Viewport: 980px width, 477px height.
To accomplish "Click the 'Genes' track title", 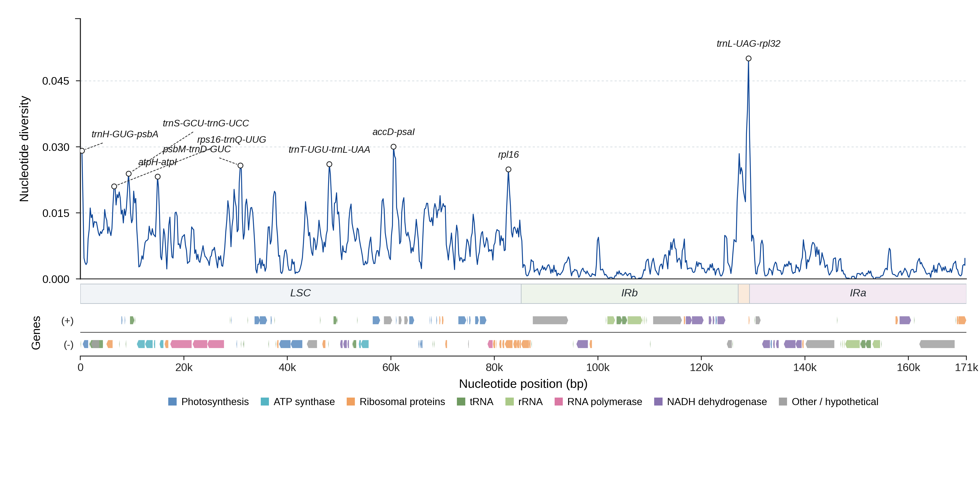I will point(36,333).
